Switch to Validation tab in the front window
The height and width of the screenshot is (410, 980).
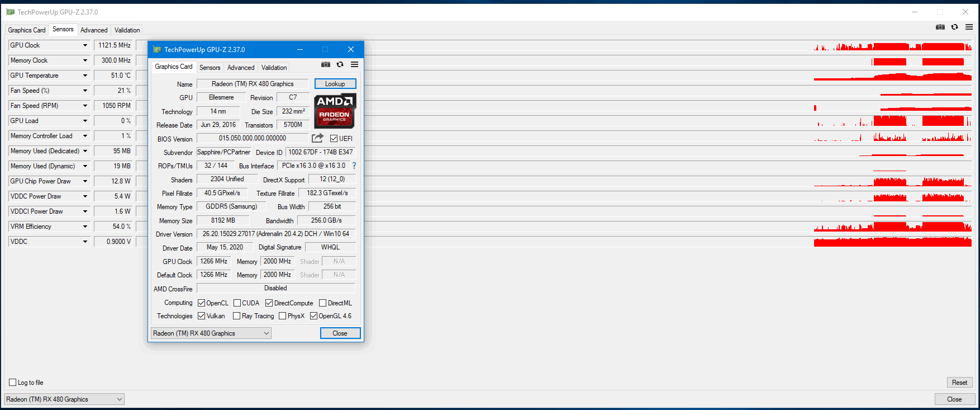pos(274,68)
